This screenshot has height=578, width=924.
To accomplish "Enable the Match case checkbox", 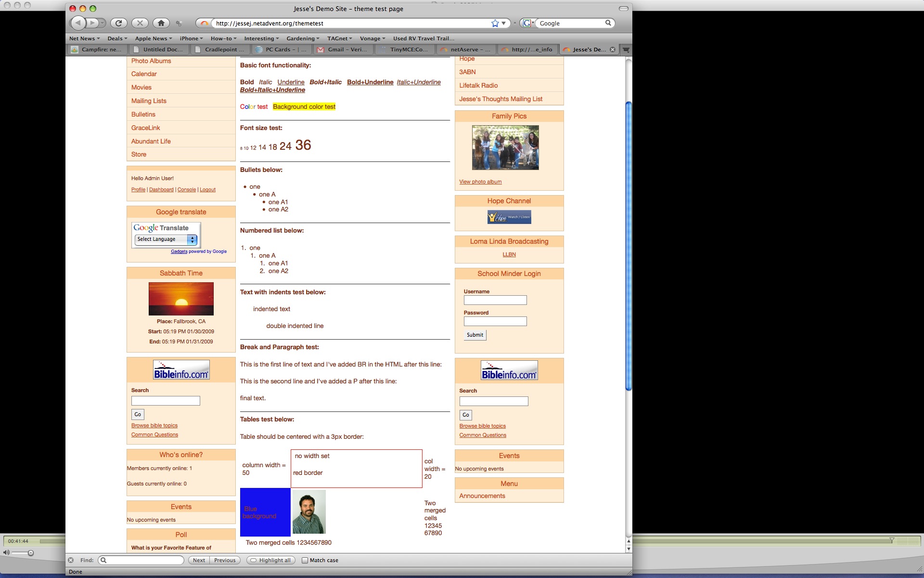I will tap(305, 560).
